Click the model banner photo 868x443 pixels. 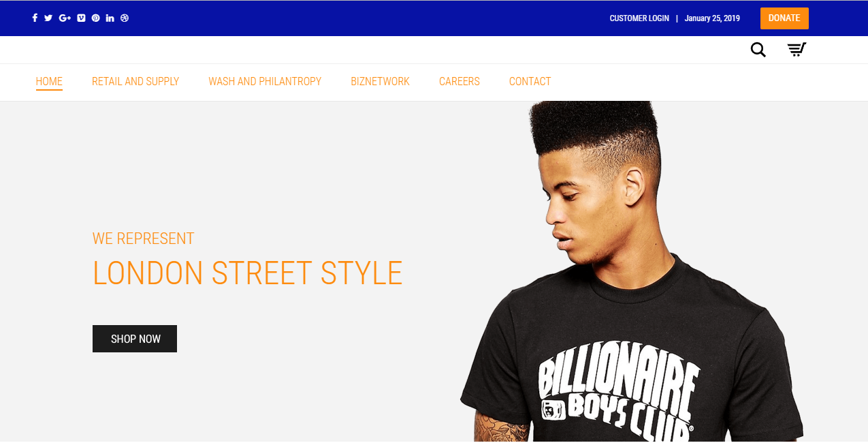pyautogui.click(x=632, y=271)
